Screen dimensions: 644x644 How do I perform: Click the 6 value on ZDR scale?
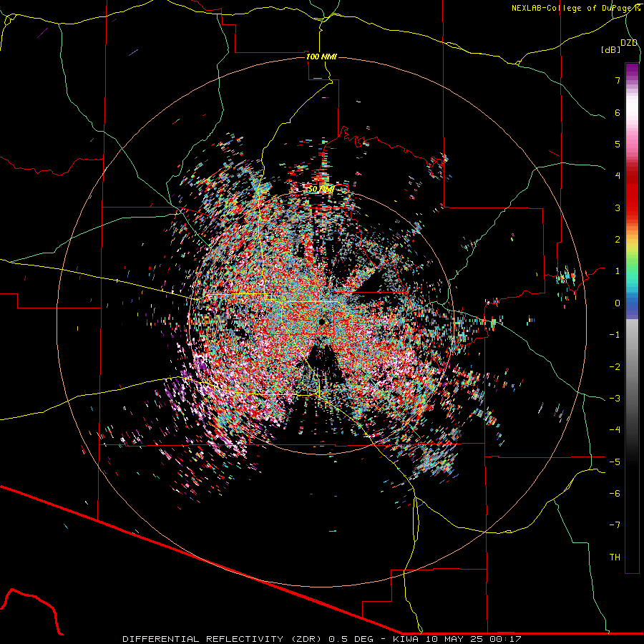pos(618,112)
